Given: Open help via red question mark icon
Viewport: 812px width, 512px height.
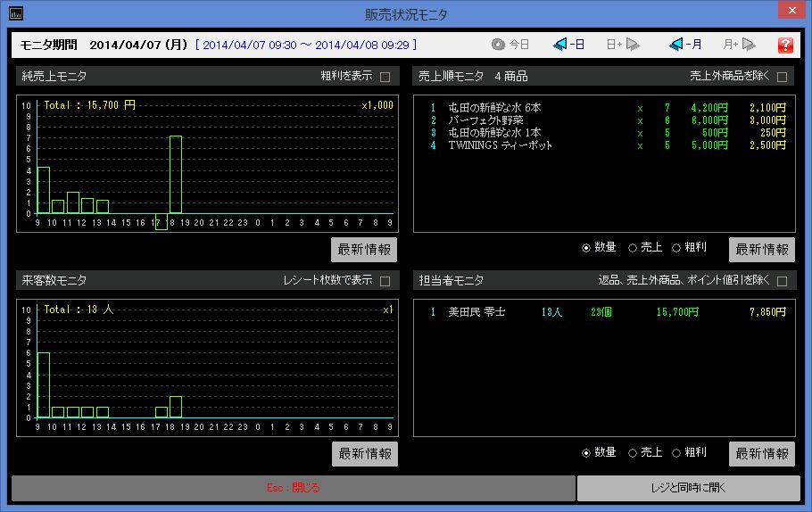Looking at the screenshot, I should 785,45.
